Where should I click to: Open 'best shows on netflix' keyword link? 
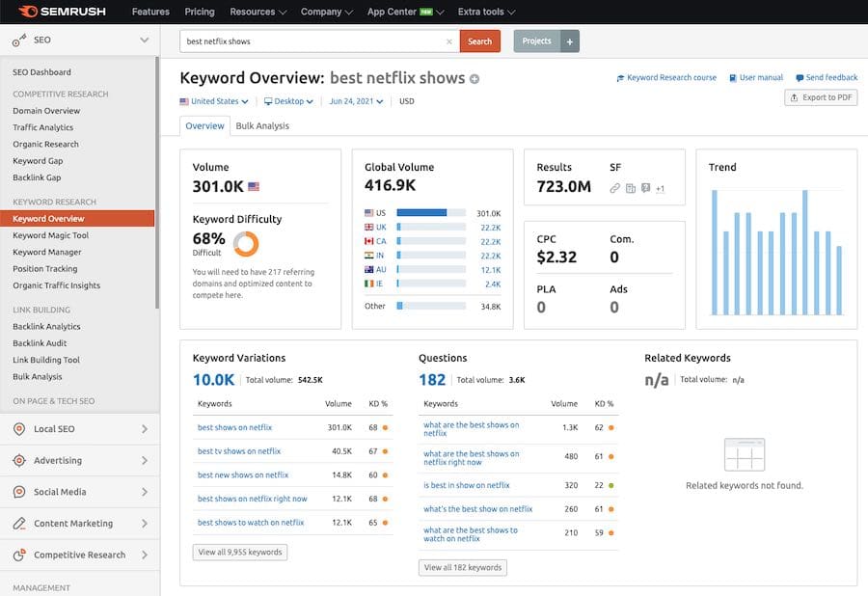(234, 428)
